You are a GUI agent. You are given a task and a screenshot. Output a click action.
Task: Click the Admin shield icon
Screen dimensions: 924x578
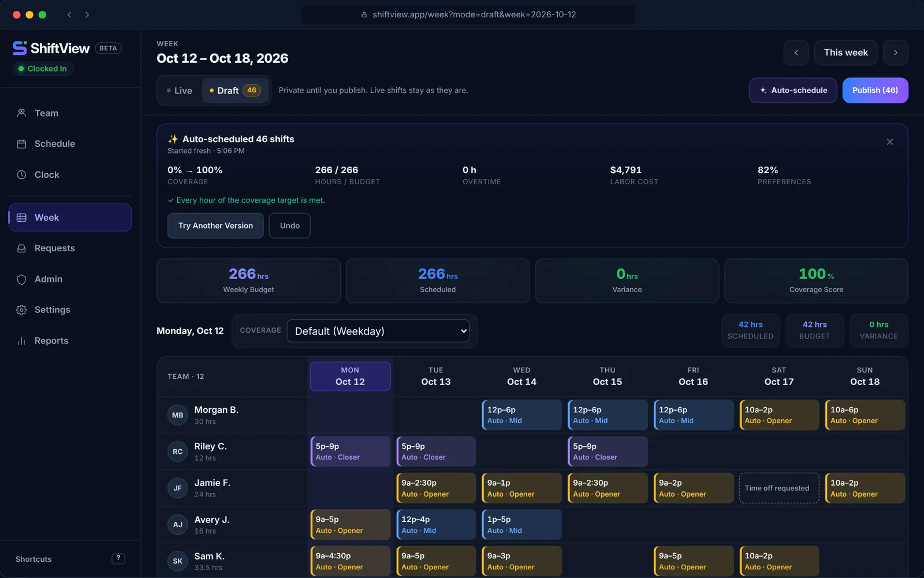(x=21, y=279)
